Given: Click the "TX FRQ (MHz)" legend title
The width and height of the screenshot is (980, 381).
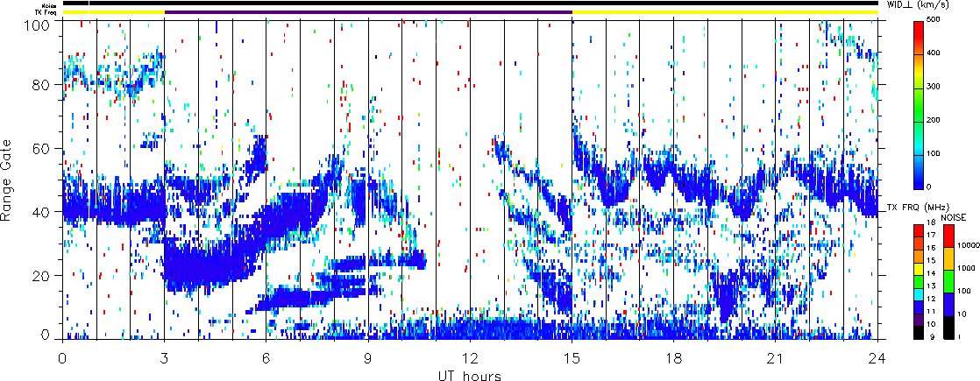Looking at the screenshot, I should (x=918, y=207).
